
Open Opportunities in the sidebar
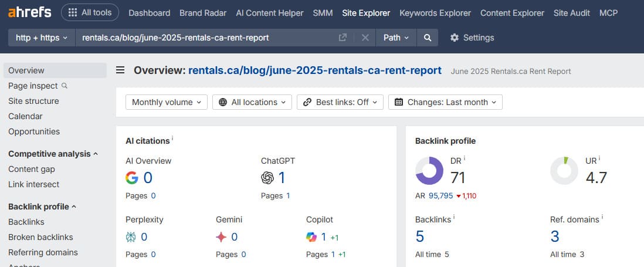click(34, 131)
